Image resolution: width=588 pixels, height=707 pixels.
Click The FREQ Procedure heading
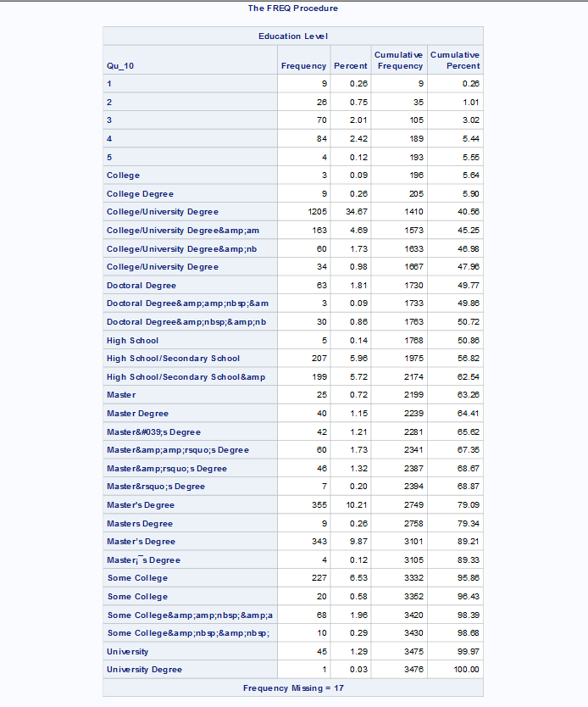click(293, 8)
